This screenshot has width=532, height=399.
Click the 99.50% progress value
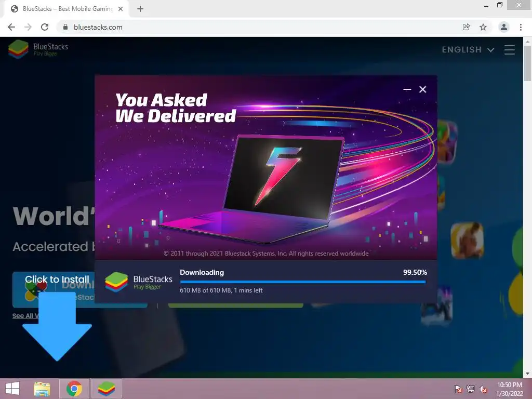[x=415, y=272]
